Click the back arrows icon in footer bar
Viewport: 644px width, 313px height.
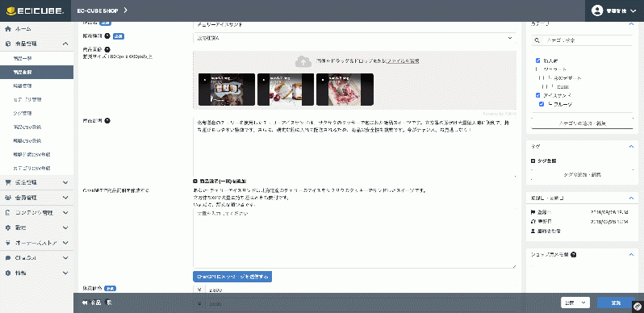click(86, 303)
